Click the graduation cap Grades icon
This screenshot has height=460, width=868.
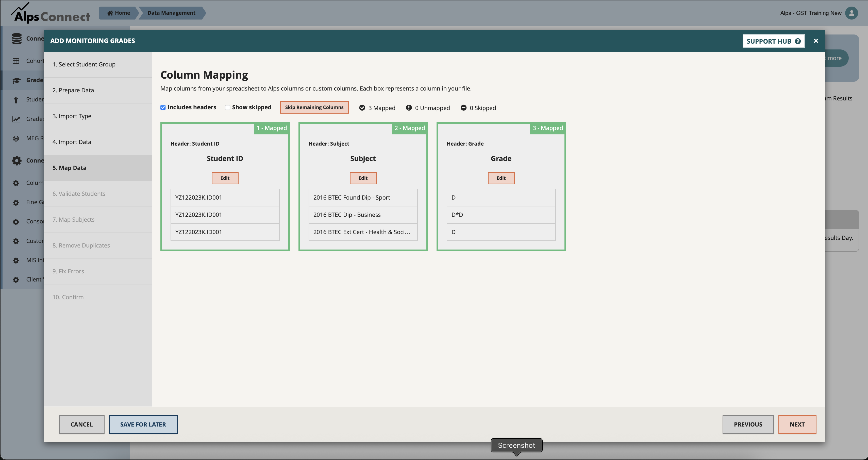pos(16,80)
